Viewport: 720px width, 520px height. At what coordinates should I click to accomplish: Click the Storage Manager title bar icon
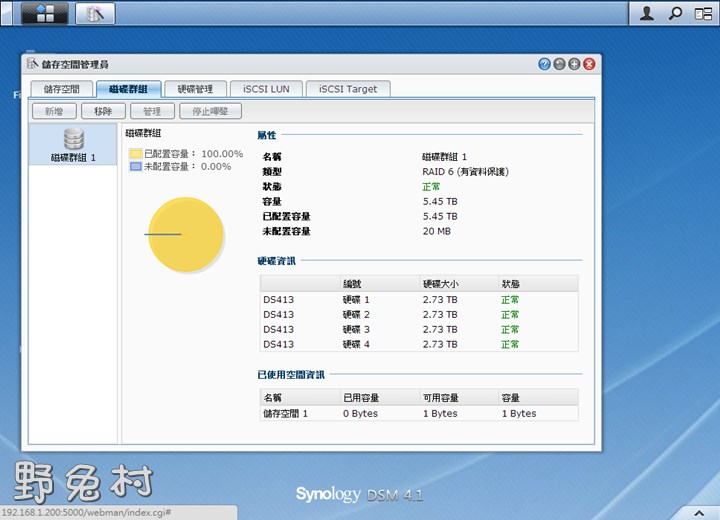click(x=32, y=63)
